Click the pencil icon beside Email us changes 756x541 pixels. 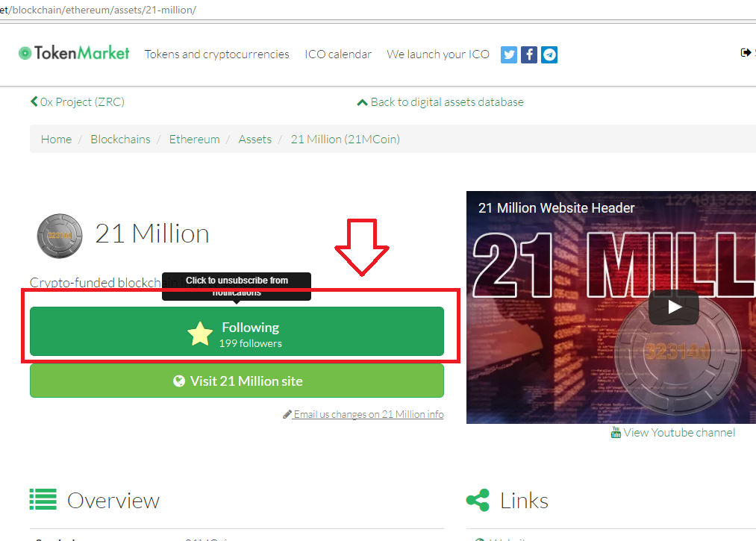click(x=287, y=414)
